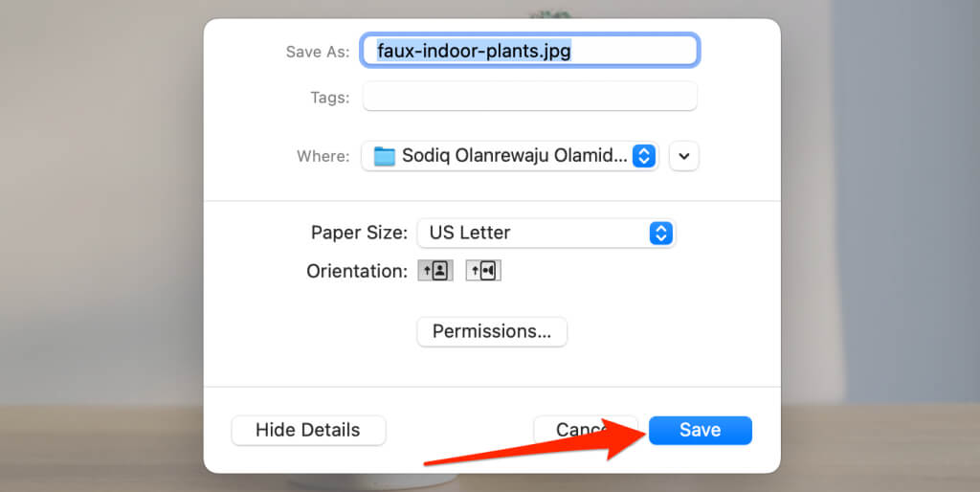Select the portrait orientation icon
The width and height of the screenshot is (980, 492).
[x=435, y=271]
